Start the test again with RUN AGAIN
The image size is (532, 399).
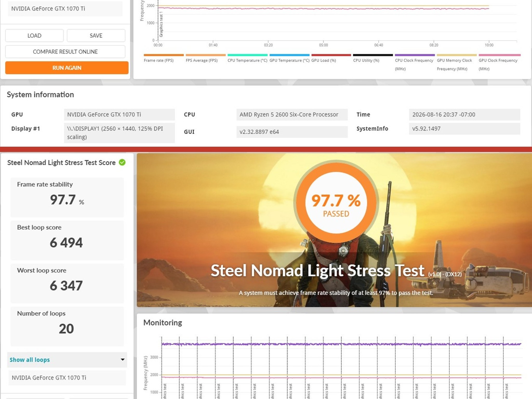click(67, 68)
